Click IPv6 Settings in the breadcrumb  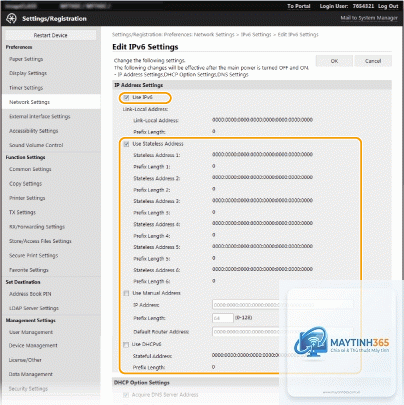(256, 34)
